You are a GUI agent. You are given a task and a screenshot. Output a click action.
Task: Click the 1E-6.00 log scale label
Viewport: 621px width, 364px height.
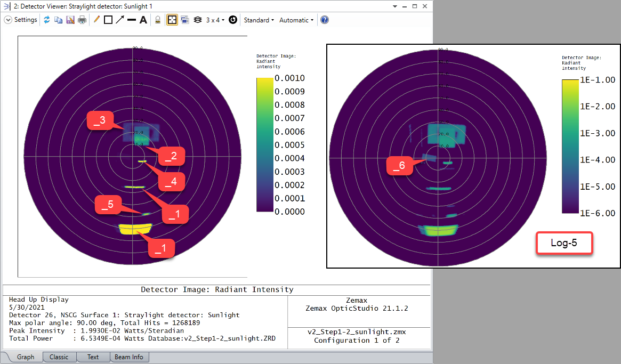tap(598, 213)
